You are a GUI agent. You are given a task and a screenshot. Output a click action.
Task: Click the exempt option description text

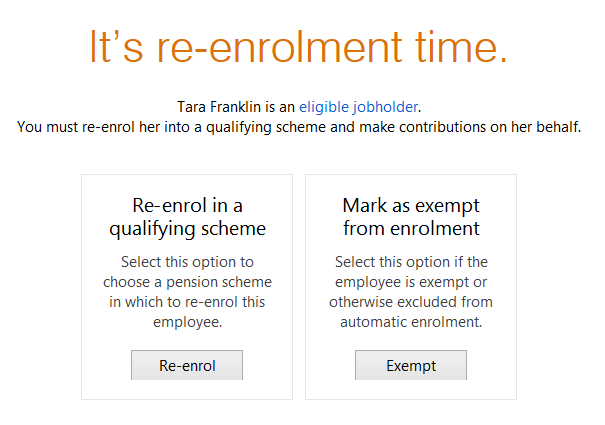[411, 292]
